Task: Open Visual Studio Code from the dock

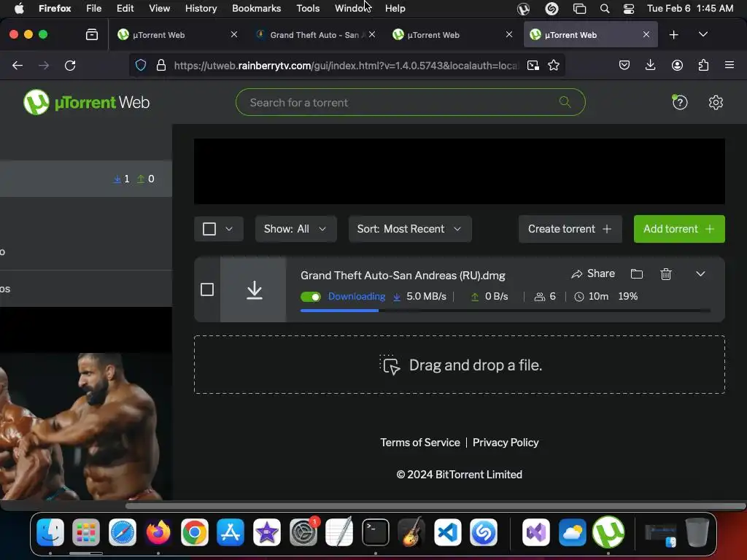Action: (448, 532)
